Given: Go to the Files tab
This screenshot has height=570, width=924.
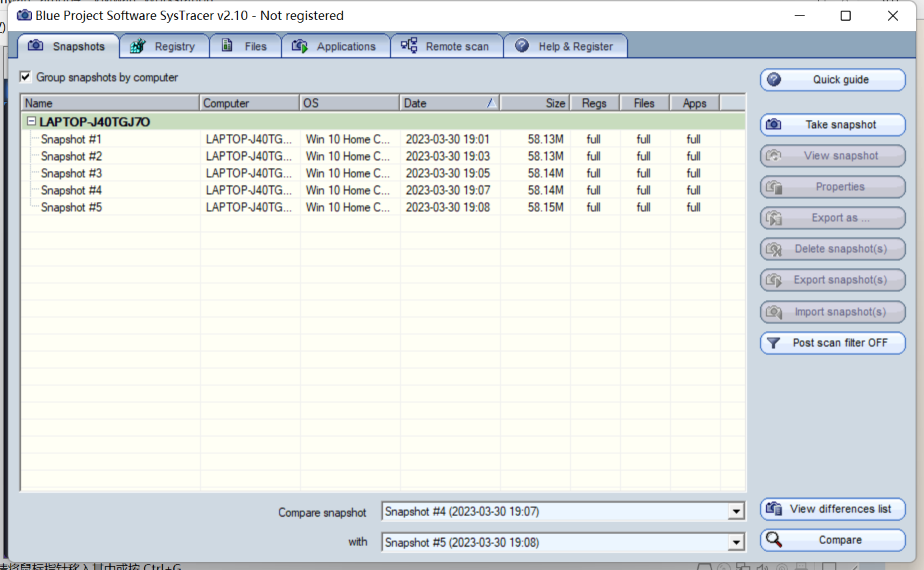Looking at the screenshot, I should (x=245, y=46).
